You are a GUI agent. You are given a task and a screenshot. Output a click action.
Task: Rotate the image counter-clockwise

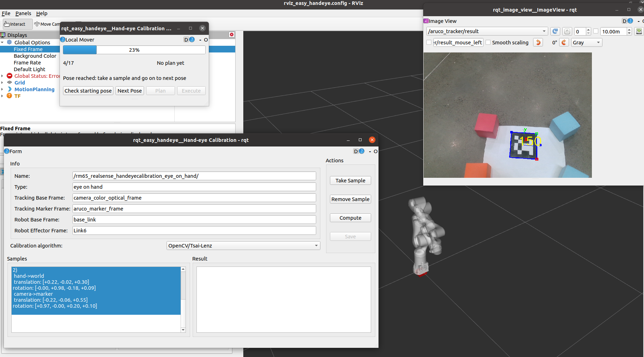(538, 42)
